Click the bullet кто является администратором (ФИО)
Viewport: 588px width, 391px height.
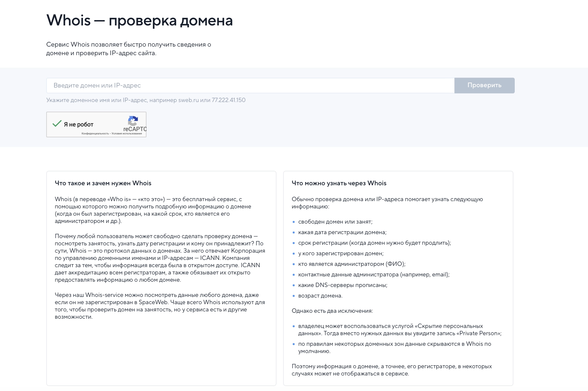coord(352,264)
